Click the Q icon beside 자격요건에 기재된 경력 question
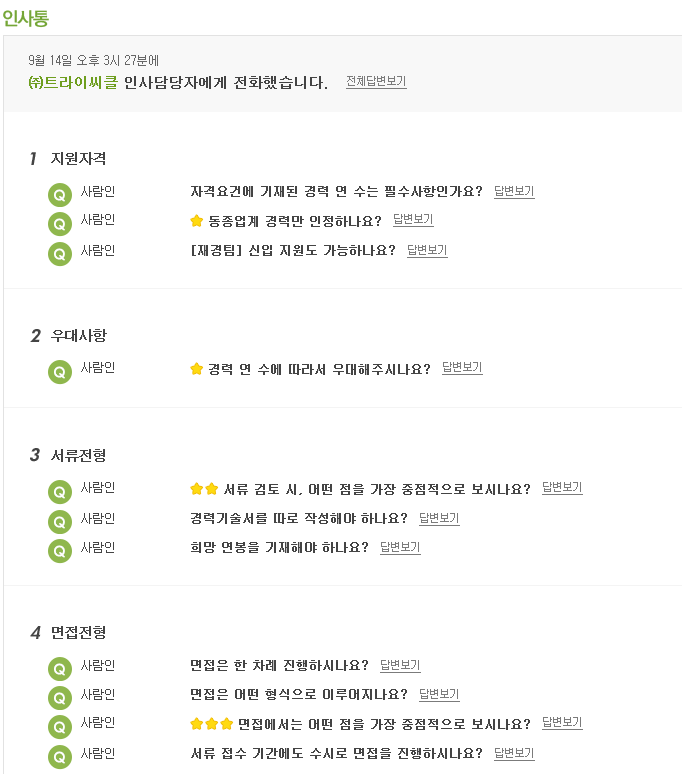This screenshot has height=774, width=682. 60,195
